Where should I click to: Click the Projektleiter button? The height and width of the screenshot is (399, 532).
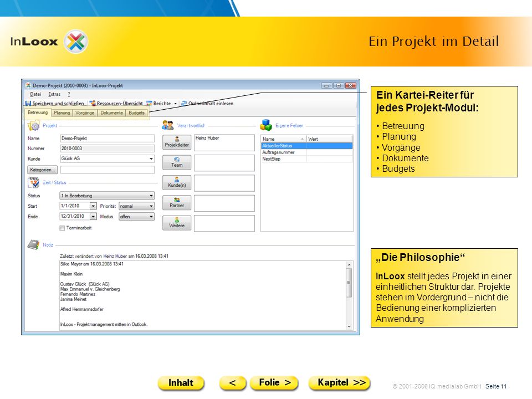[177, 142]
